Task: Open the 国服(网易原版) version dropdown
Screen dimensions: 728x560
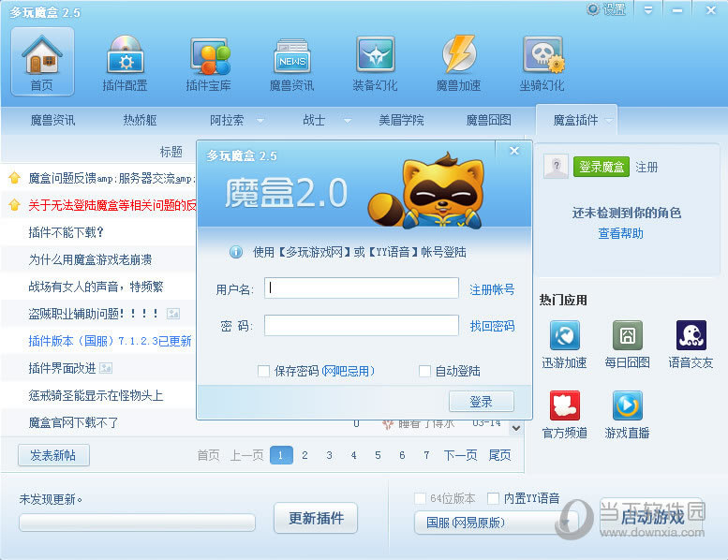Action: coord(497,523)
